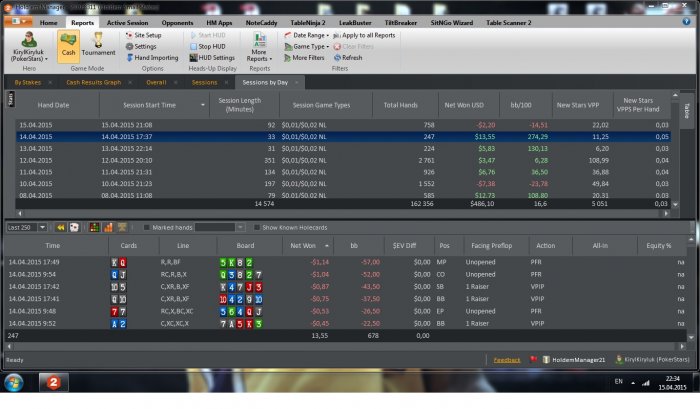Click the EN language indicator
Image resolution: width=700 pixels, height=409 pixels.
(618, 381)
